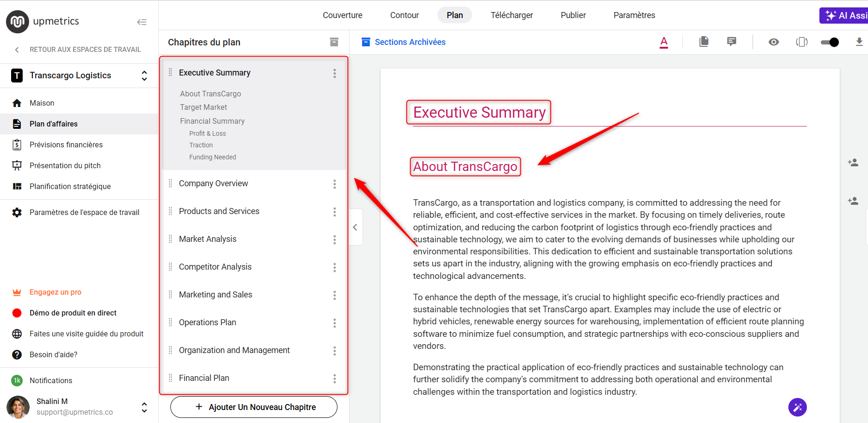Open options menu for Market Analysis chapter
The width and height of the screenshot is (868, 423).
coord(334,240)
